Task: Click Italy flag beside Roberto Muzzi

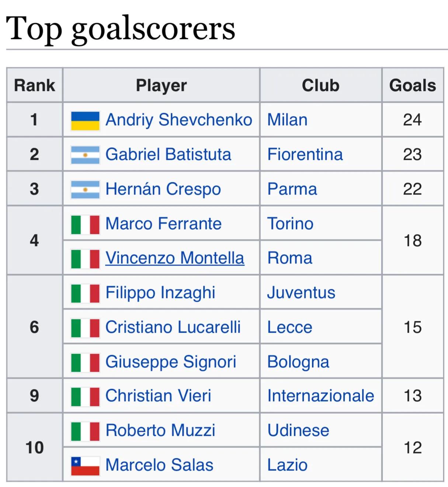Action: click(x=85, y=431)
